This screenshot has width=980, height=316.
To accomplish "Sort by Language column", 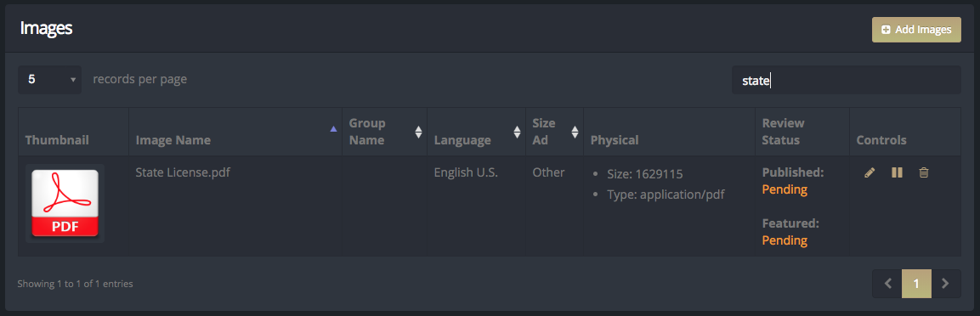I will pyautogui.click(x=476, y=132).
